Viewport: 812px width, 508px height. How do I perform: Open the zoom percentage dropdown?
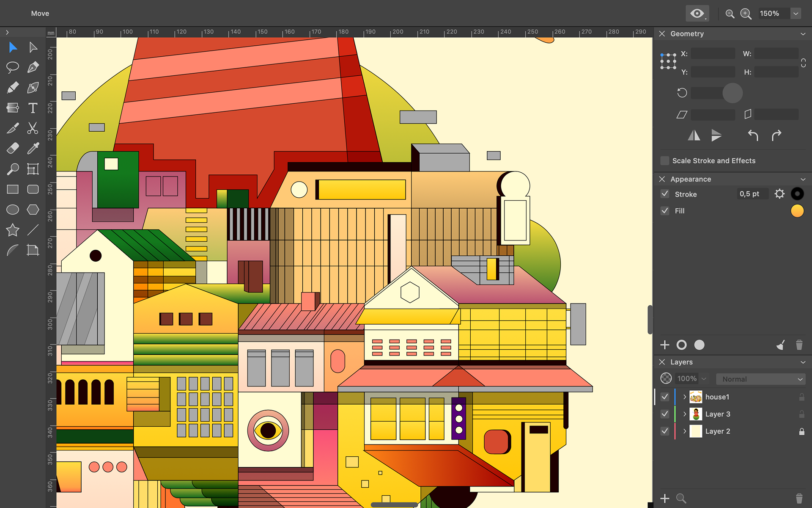pos(796,14)
